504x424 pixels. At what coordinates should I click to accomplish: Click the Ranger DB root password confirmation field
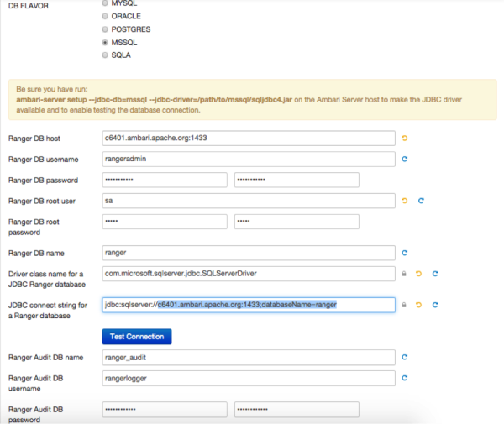(x=297, y=222)
